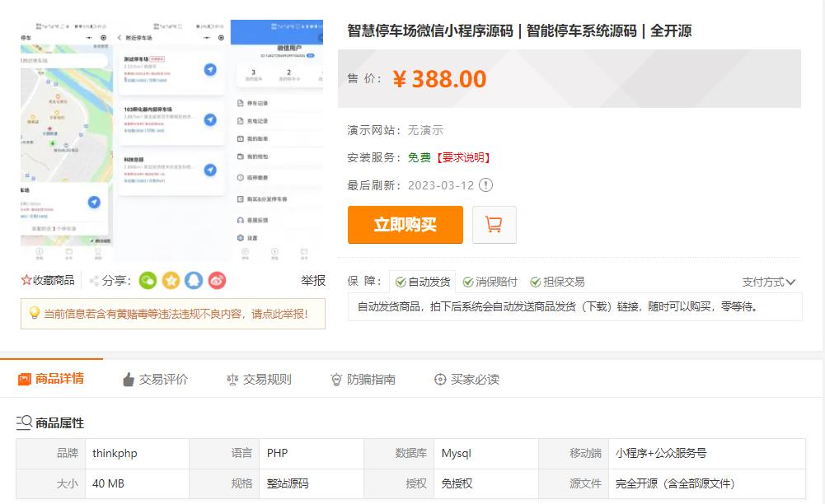Switch to the 交易评价 tab

click(x=155, y=380)
